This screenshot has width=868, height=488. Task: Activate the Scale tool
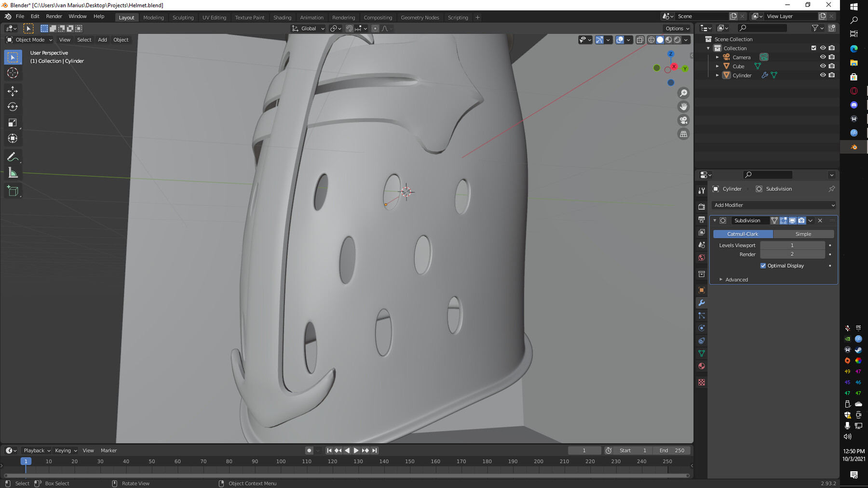click(13, 122)
